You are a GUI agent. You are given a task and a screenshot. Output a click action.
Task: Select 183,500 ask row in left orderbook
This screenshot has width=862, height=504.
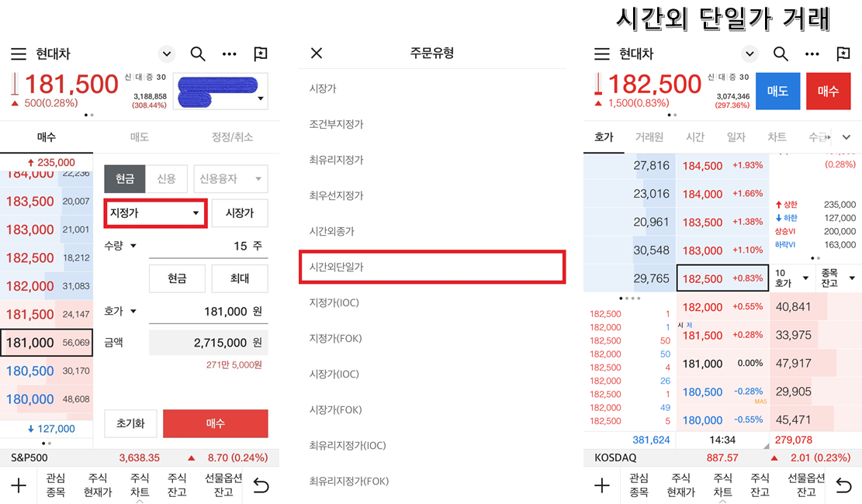(47, 201)
